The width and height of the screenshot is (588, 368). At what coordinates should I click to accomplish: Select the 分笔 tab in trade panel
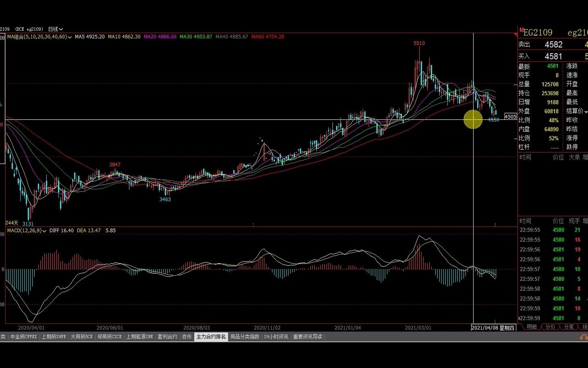pyautogui.click(x=568, y=327)
